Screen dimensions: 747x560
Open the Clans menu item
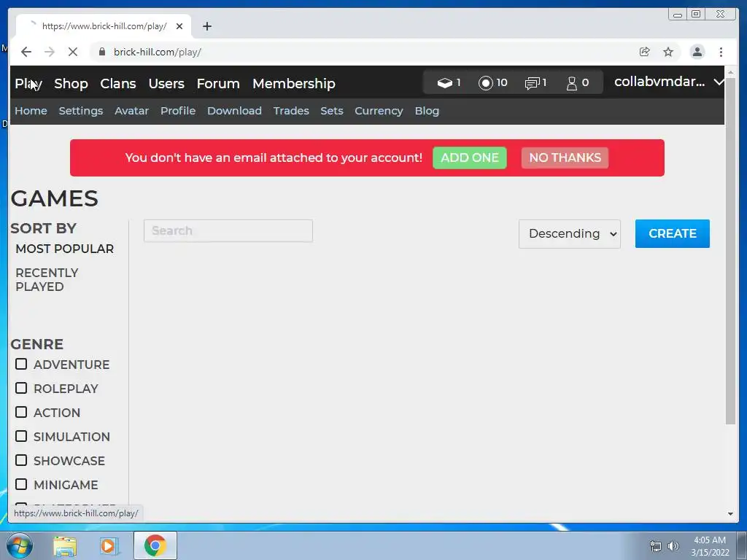click(x=118, y=84)
